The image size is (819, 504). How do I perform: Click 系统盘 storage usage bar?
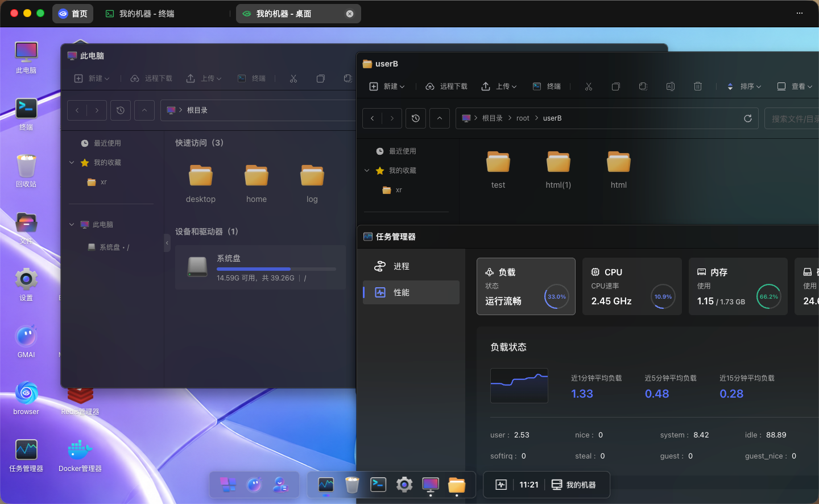point(276,269)
